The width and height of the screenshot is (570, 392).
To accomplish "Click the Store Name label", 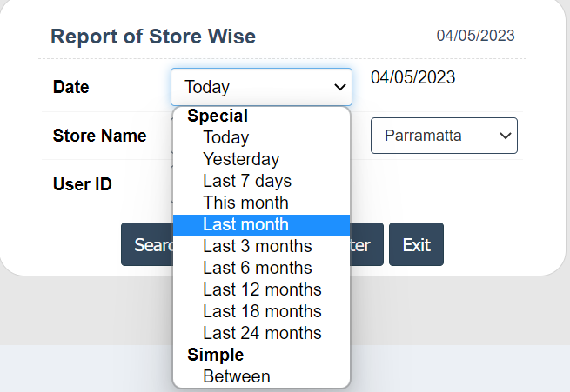I will click(x=99, y=136).
